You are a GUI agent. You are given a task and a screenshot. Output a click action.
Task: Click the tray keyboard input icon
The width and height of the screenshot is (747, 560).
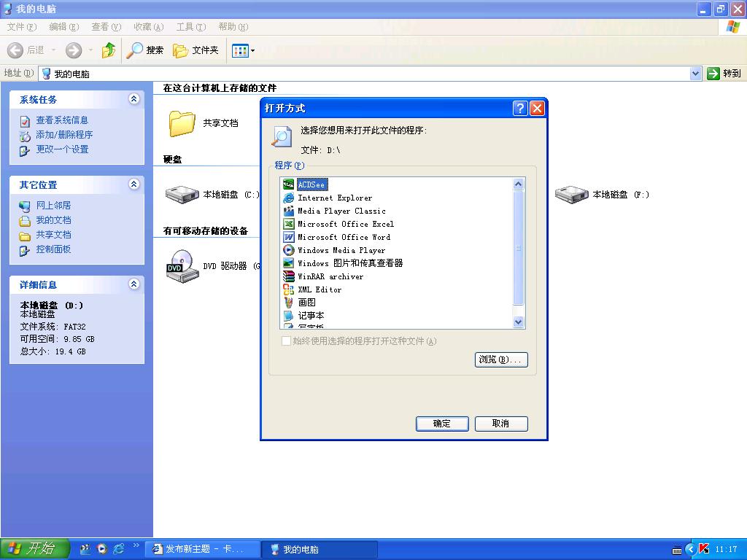676,550
